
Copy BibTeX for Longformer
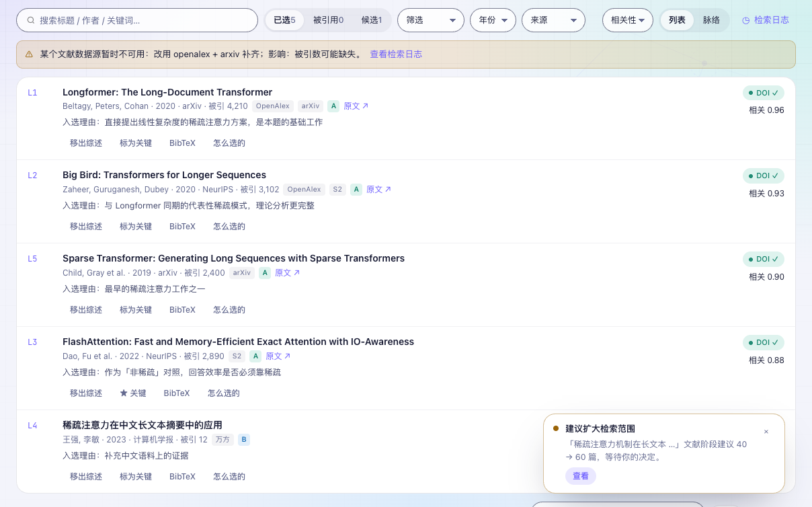coord(182,143)
